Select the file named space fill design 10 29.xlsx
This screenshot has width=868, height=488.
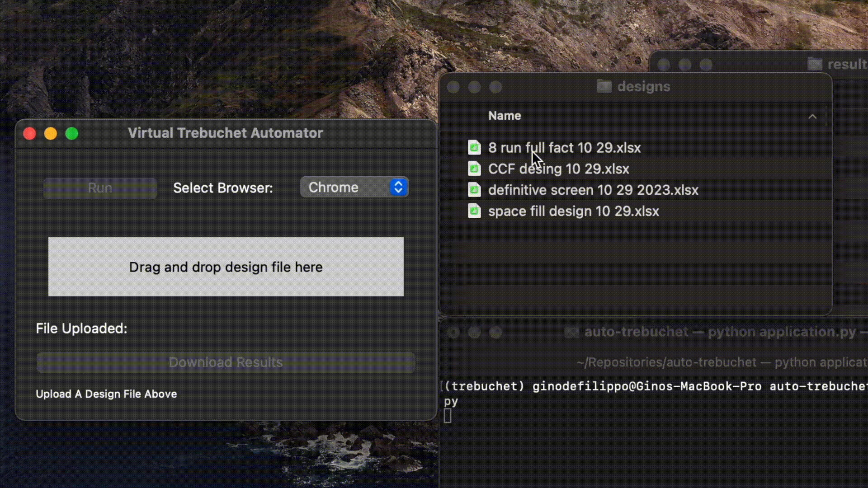(573, 211)
